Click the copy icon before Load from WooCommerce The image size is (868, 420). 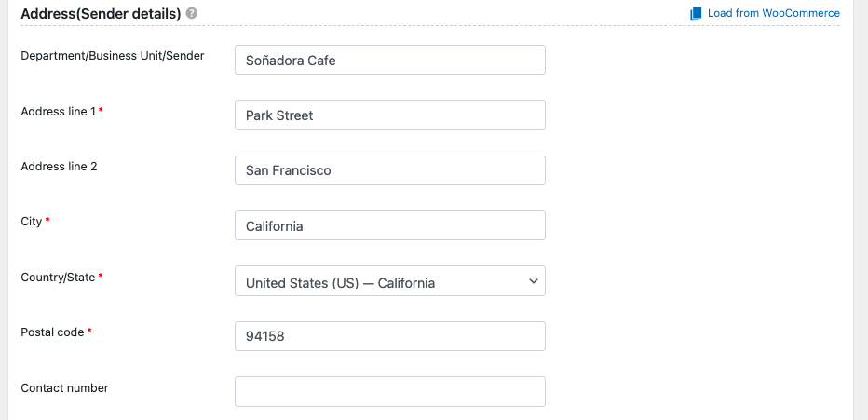coord(696,14)
